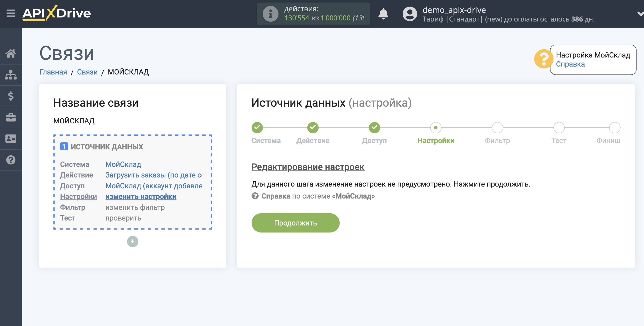Click the Настройки row label in source block

tap(78, 197)
